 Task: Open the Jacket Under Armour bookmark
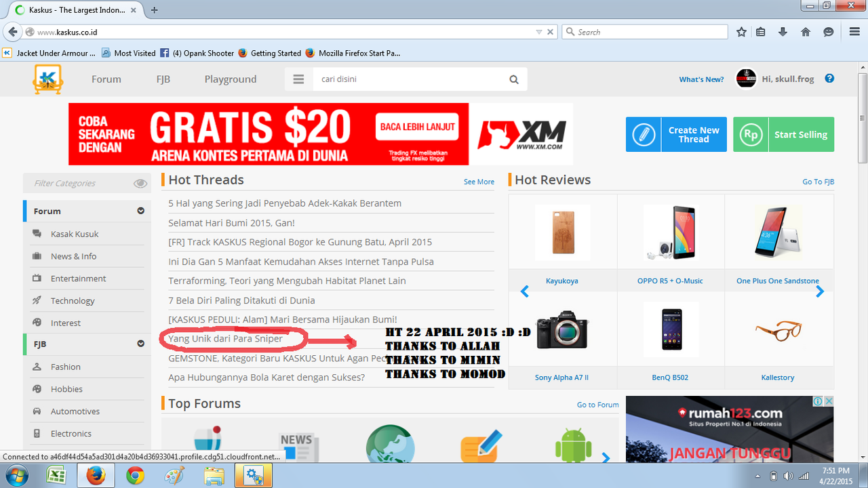[x=50, y=53]
